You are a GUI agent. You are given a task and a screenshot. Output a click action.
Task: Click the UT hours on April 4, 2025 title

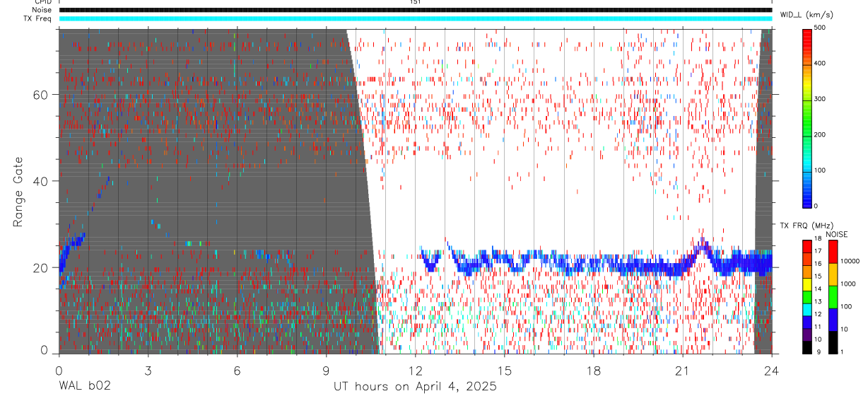click(x=415, y=386)
